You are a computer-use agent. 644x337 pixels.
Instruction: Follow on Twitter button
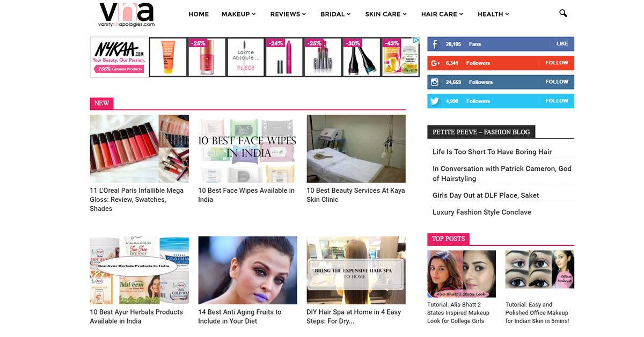[x=557, y=101]
